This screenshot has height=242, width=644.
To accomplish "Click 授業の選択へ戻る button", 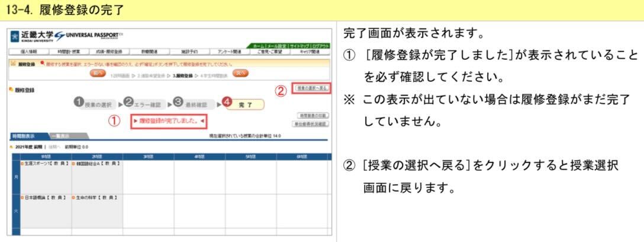I will pos(311,87).
